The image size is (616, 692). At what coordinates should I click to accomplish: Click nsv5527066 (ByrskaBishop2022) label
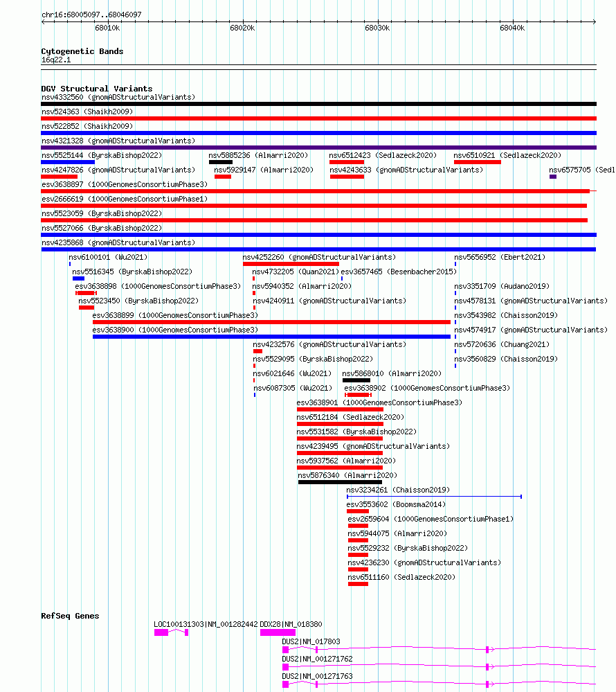(102, 228)
